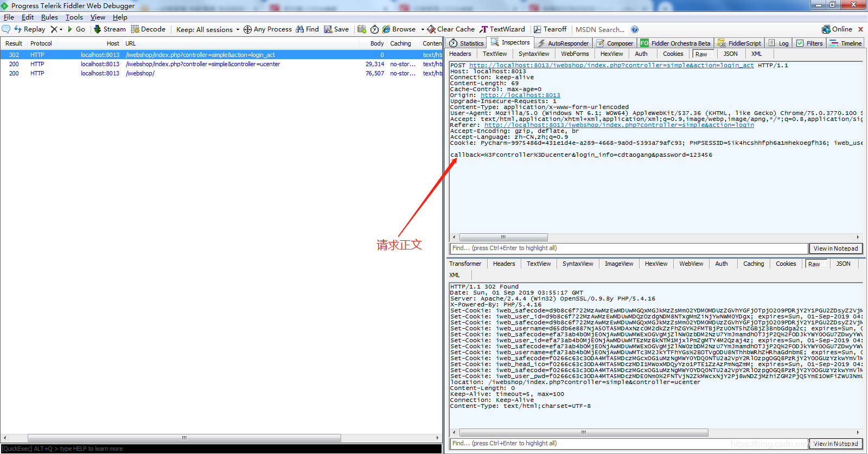Select request WebForms inspector tab
Screen dimensions: 868x454
tap(575, 54)
